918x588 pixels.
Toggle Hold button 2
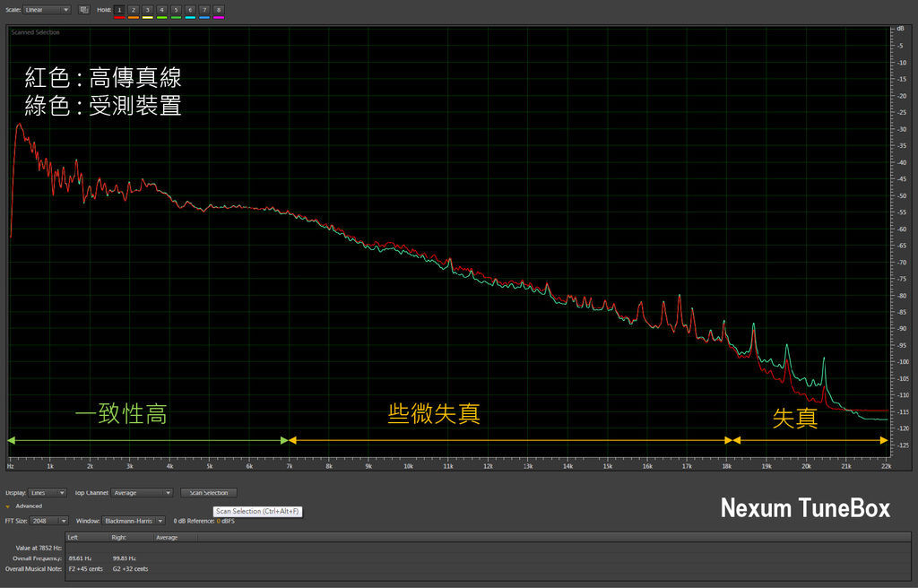tap(134, 10)
